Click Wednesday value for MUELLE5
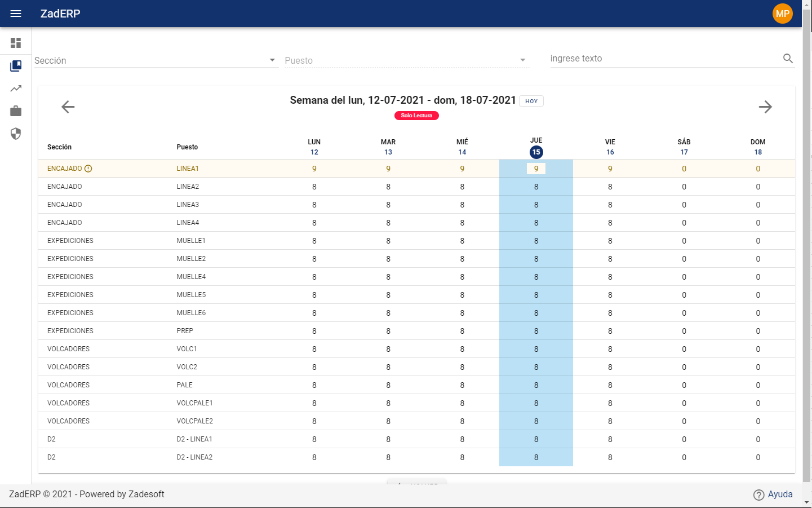812x508 pixels. pyautogui.click(x=462, y=295)
